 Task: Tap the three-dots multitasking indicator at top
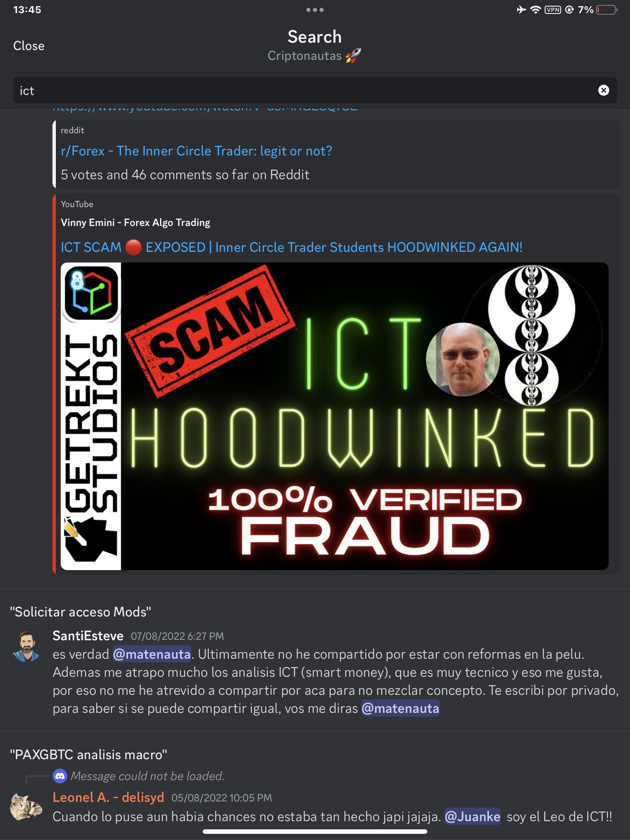point(315,10)
